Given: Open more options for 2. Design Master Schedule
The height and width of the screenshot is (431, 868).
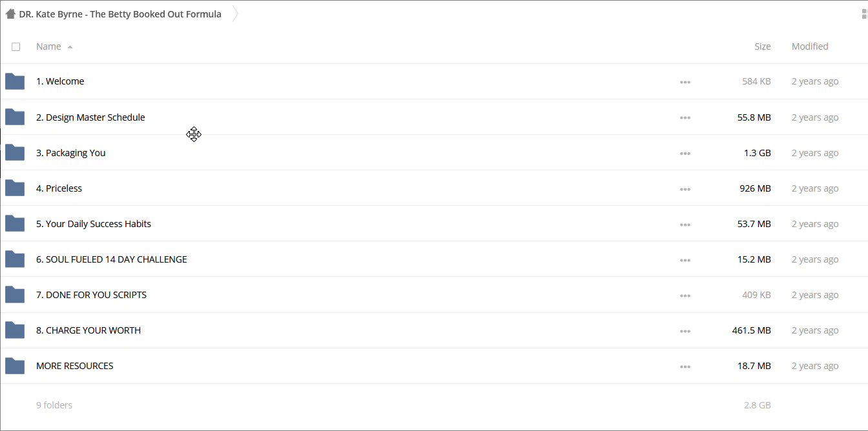Looking at the screenshot, I should [685, 118].
